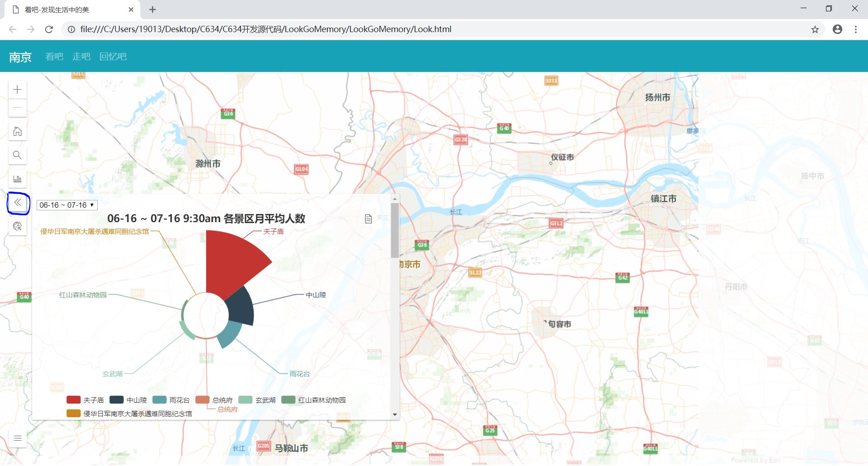Toggle 总统府 legend entry
Screen dimensions: 868x466
214,400
